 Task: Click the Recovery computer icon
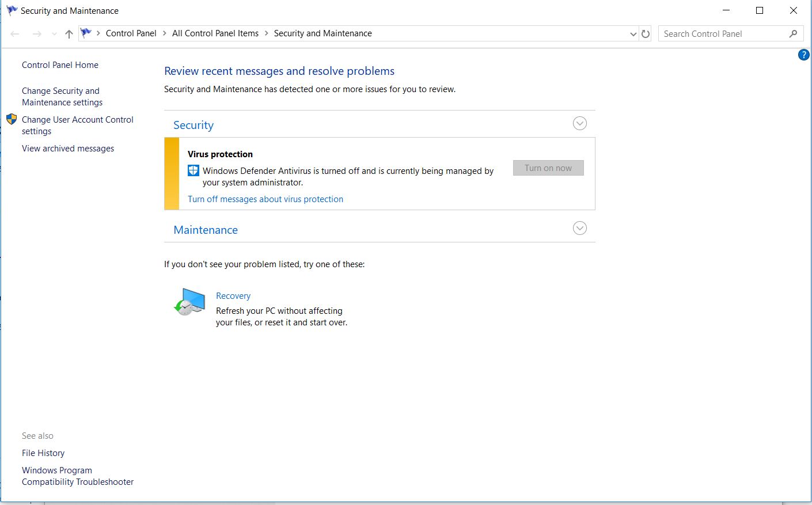tap(190, 302)
